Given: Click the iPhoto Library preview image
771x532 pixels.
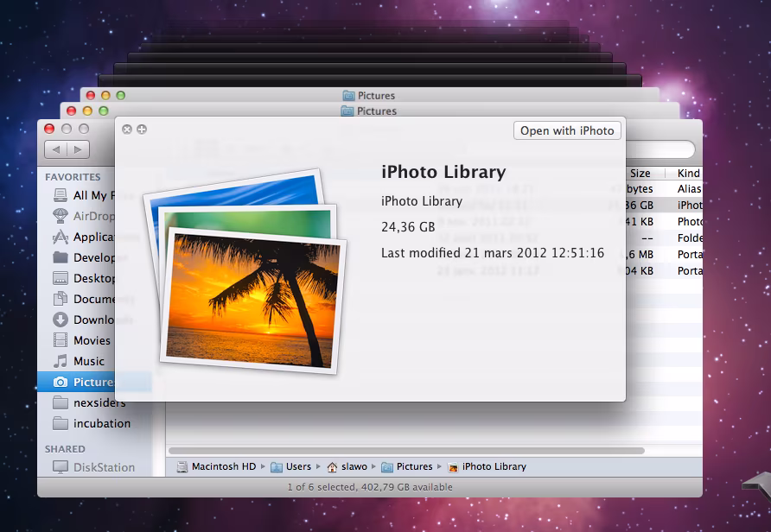Looking at the screenshot, I should click(x=245, y=272).
